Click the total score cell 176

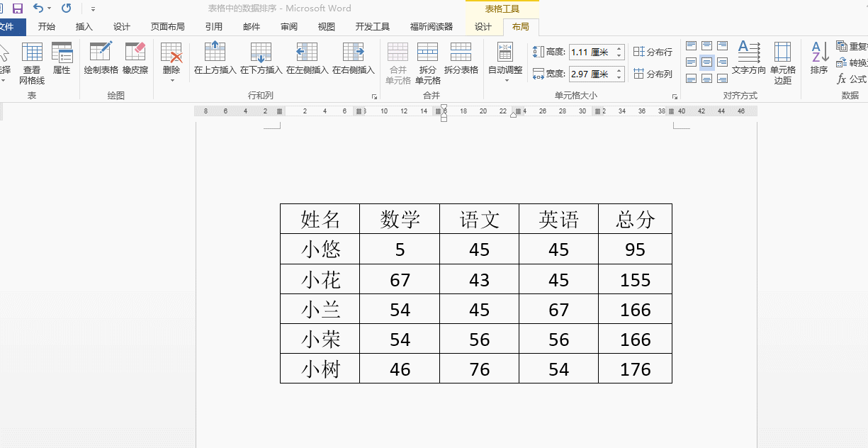pyautogui.click(x=635, y=369)
